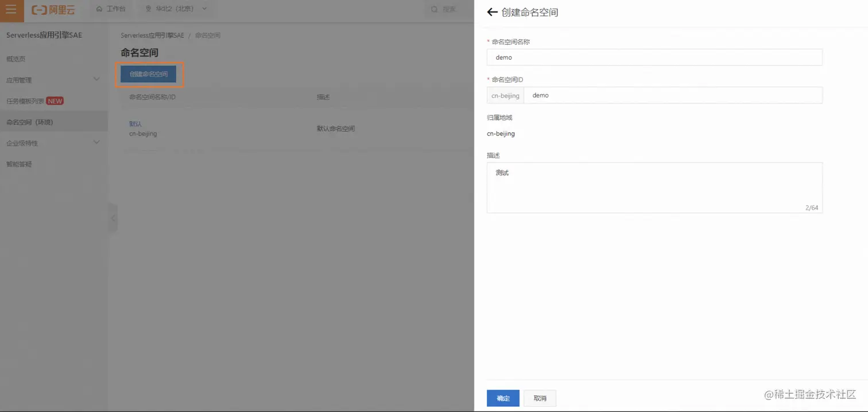
Task: Click inside the 描述 description textarea
Action: 654,187
